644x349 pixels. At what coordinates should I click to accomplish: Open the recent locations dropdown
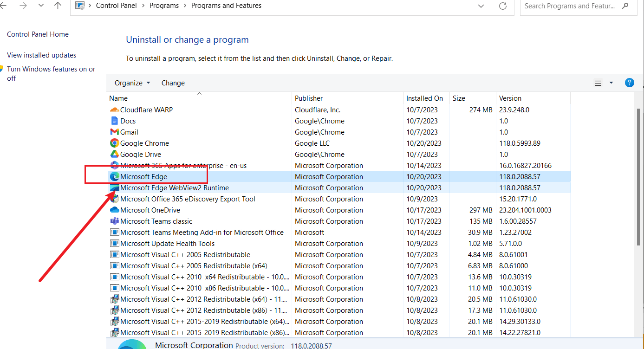click(x=41, y=6)
